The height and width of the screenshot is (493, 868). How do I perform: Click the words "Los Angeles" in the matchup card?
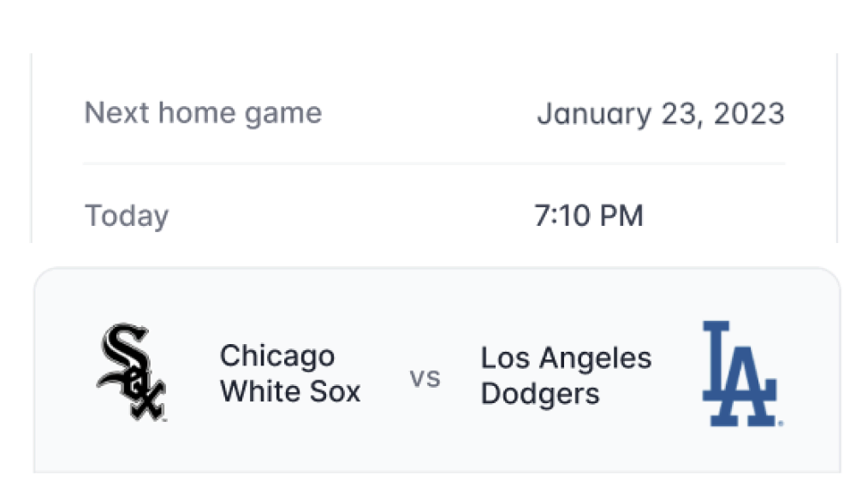[x=566, y=359]
